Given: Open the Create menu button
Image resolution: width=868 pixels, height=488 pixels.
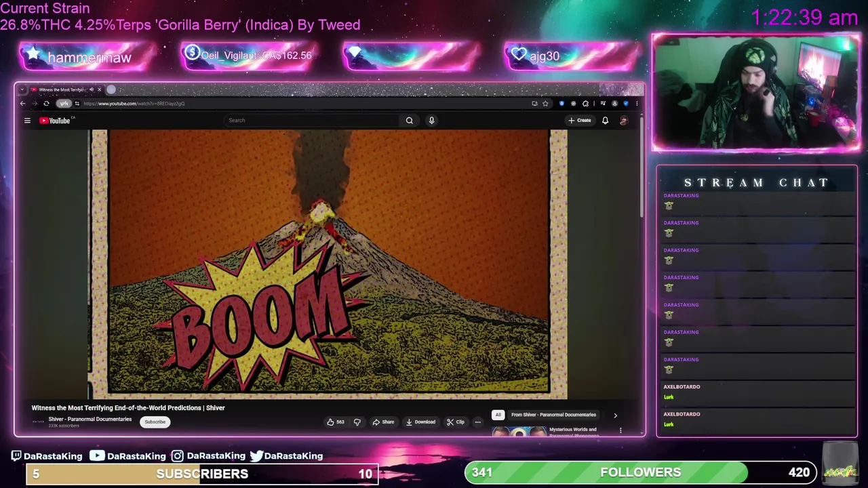Looking at the screenshot, I should click(580, 121).
